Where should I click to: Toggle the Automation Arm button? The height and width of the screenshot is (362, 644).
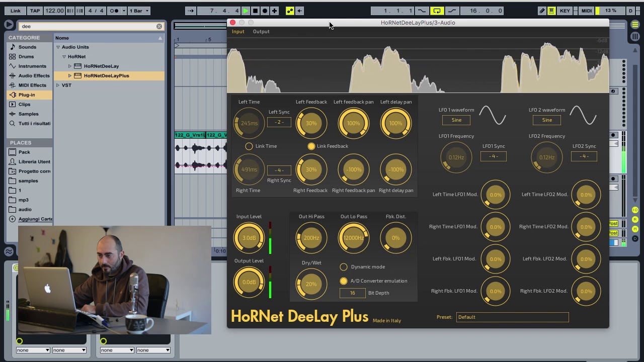[x=290, y=11]
